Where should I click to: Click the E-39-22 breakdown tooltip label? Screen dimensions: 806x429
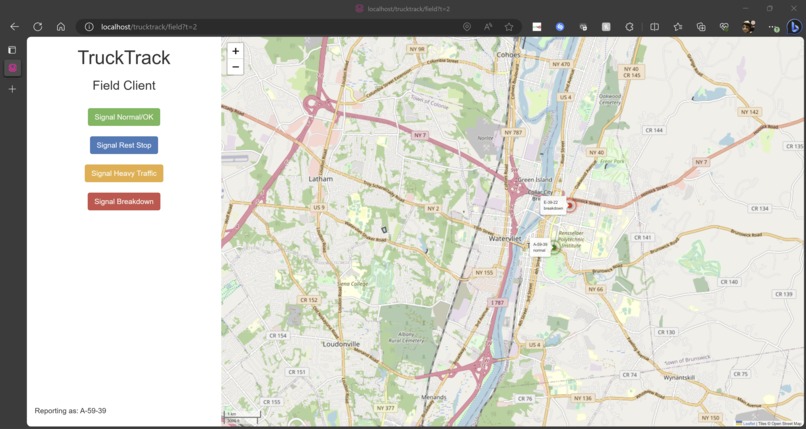pos(553,205)
